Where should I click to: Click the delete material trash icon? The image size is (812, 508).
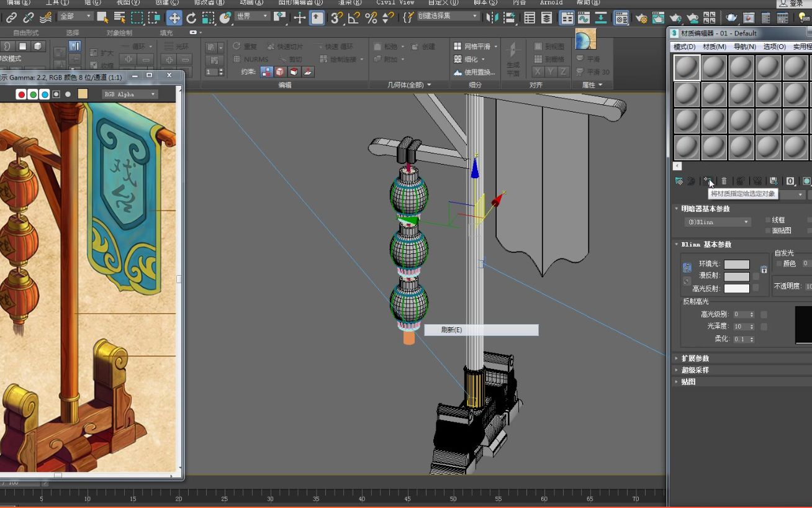(x=724, y=181)
